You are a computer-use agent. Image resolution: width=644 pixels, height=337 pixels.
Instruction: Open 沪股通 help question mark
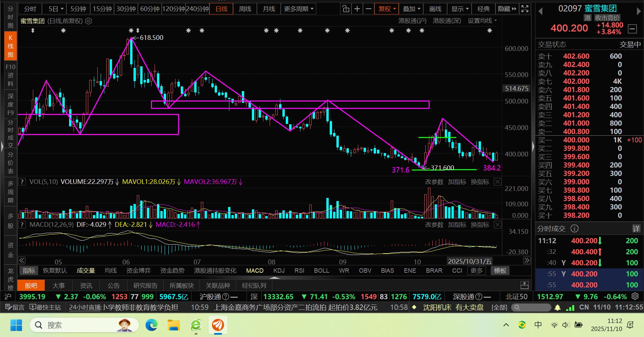coord(226,297)
